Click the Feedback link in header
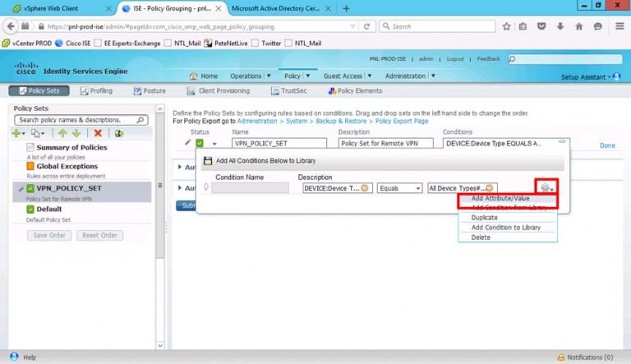The width and height of the screenshot is (631, 364). point(488,59)
